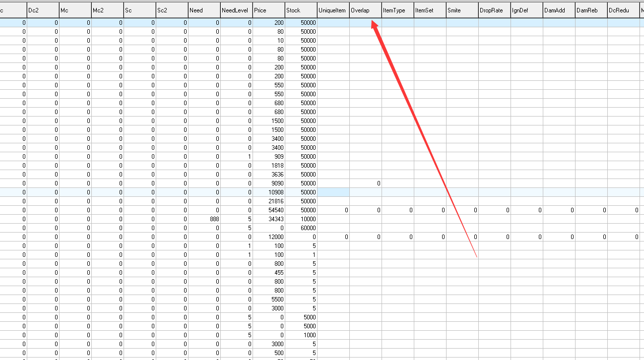Select the Mc2 column header
The image size is (644, 360).
click(x=107, y=10)
